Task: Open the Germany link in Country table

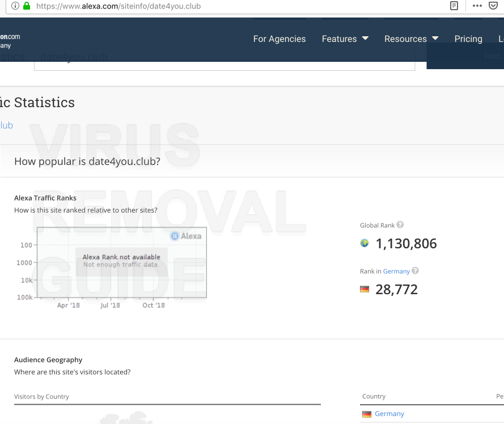Action: [389, 414]
